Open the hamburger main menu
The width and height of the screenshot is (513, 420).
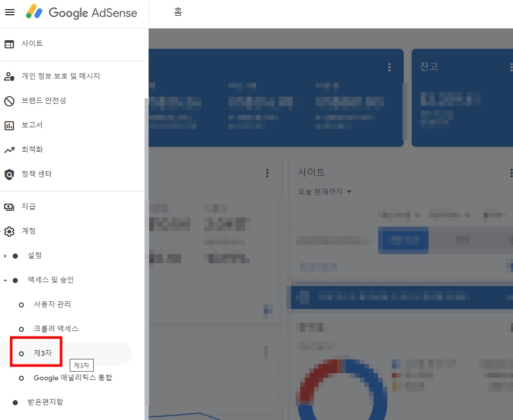(10, 12)
